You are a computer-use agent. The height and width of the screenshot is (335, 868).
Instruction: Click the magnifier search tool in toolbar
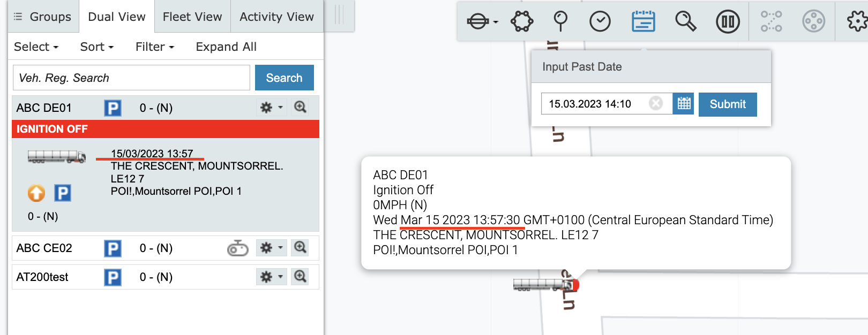pos(685,22)
